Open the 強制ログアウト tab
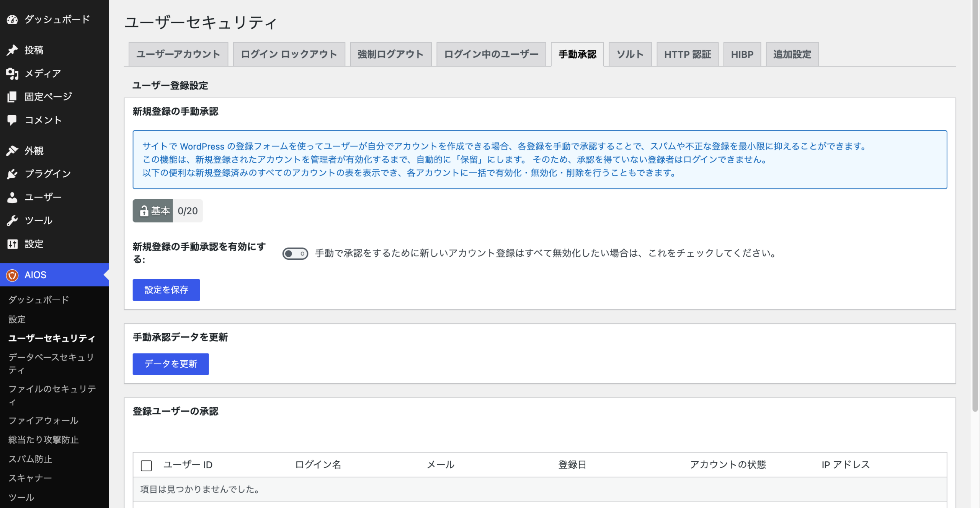980x508 pixels. tap(391, 54)
